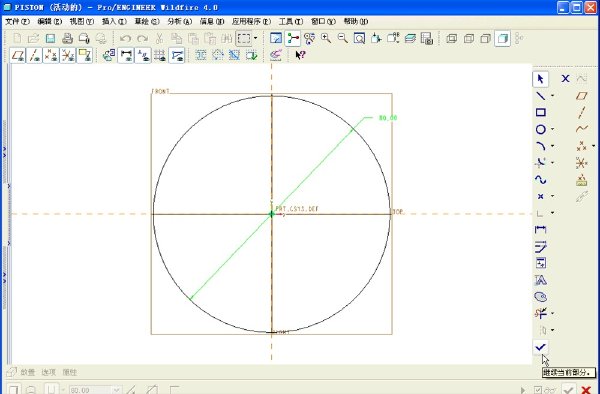Select the Line sketch tool
This screenshot has height=394, width=600.
(x=540, y=96)
